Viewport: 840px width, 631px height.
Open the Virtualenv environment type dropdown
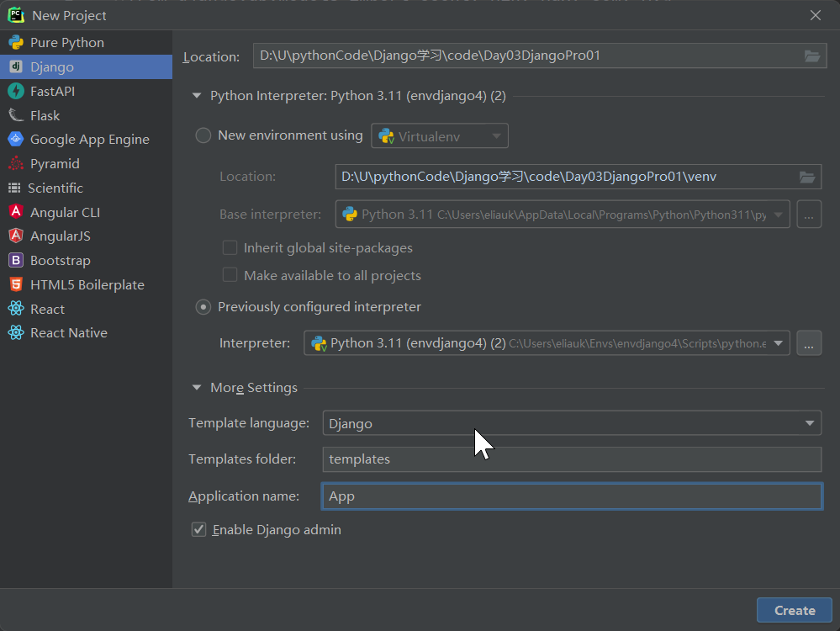click(439, 136)
